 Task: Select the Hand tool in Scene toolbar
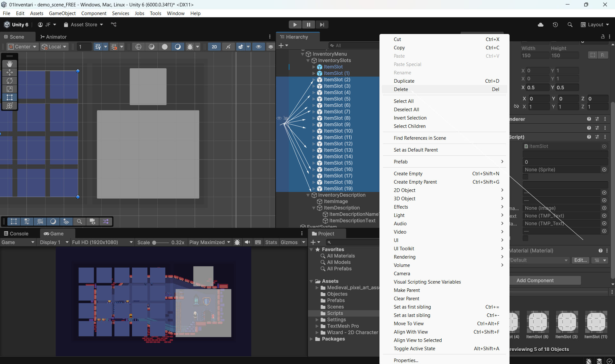coord(10,64)
